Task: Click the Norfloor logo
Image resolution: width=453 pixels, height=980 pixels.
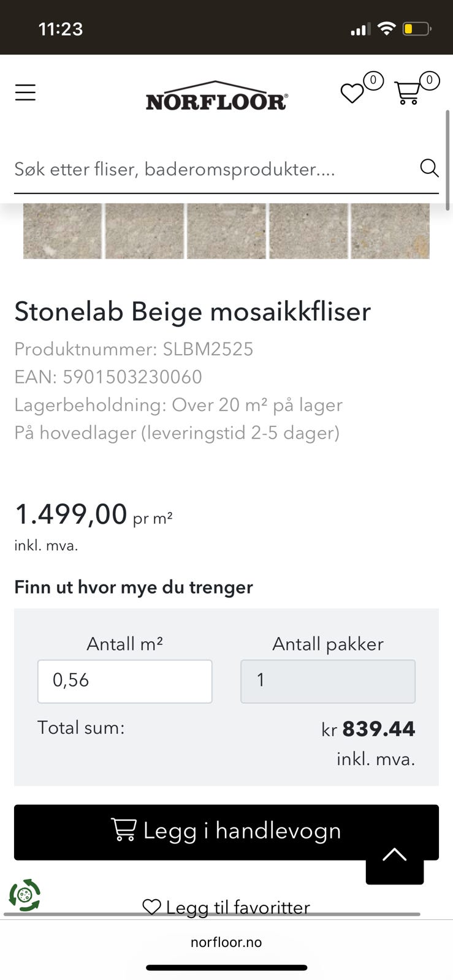Action: [x=216, y=96]
